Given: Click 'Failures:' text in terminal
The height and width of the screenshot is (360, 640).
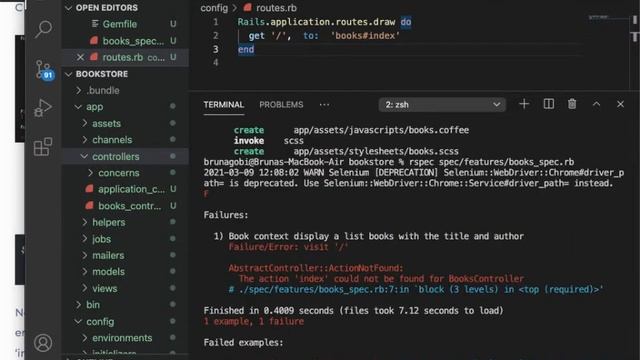Looking at the screenshot, I should [x=226, y=215].
